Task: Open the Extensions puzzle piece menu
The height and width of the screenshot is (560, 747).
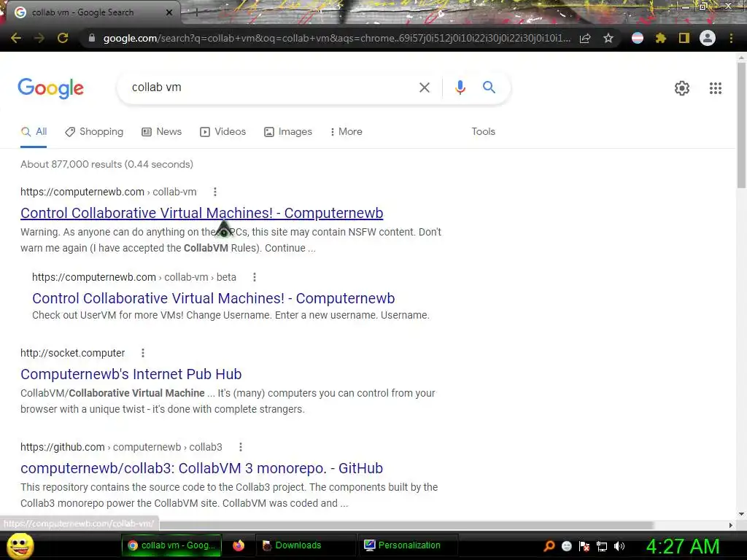Action: 661,38
